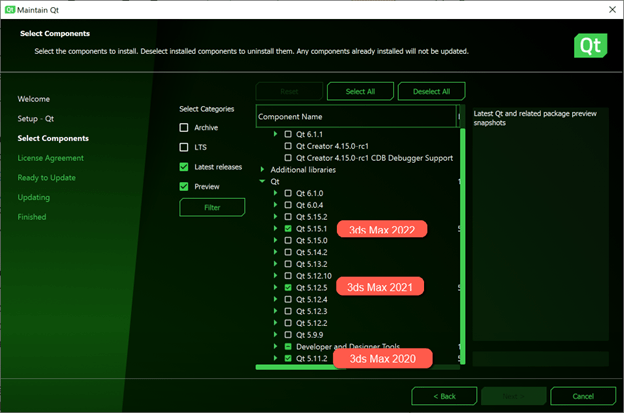
Task: Check the Qt 5.12.4 checkbox
Action: click(288, 299)
